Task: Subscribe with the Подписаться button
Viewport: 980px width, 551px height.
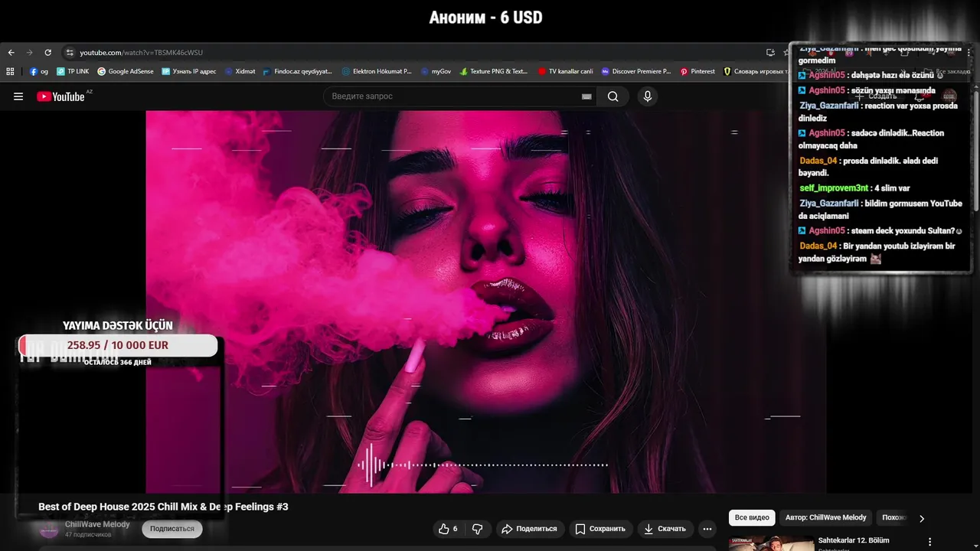Action: click(172, 529)
